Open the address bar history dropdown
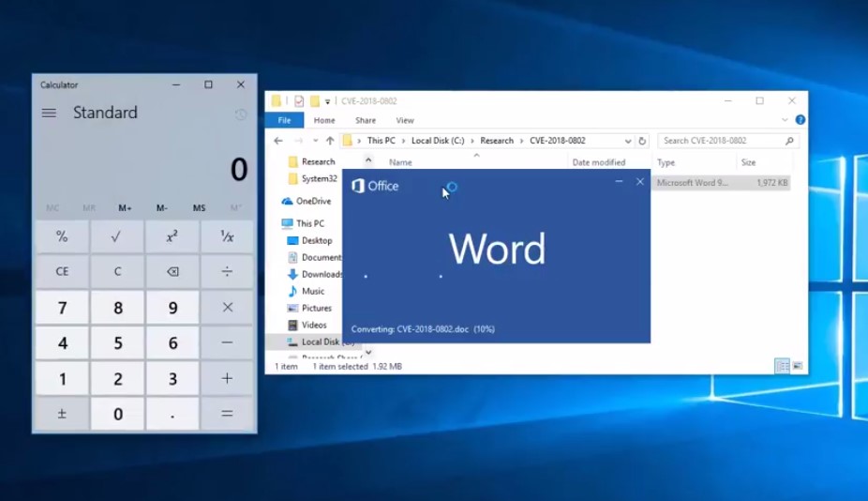The image size is (868, 501). (628, 141)
